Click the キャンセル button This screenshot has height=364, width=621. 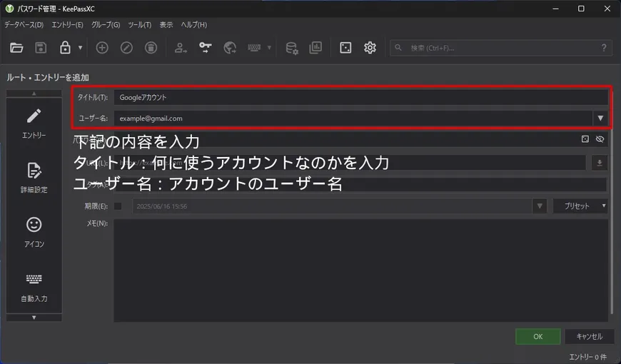pyautogui.click(x=590, y=337)
